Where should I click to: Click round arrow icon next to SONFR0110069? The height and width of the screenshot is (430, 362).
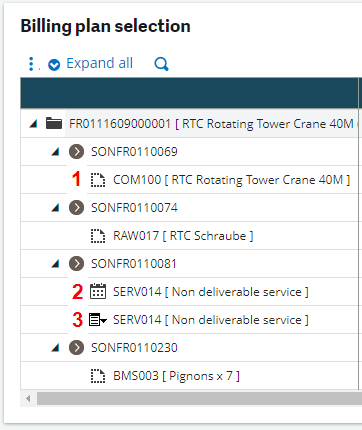pos(76,152)
